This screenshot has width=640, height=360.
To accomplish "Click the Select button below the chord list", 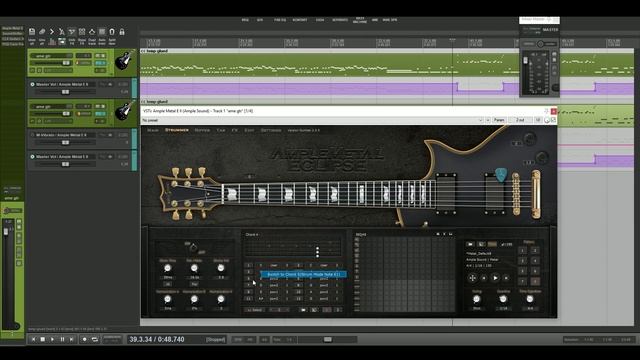I will (x=255, y=310).
